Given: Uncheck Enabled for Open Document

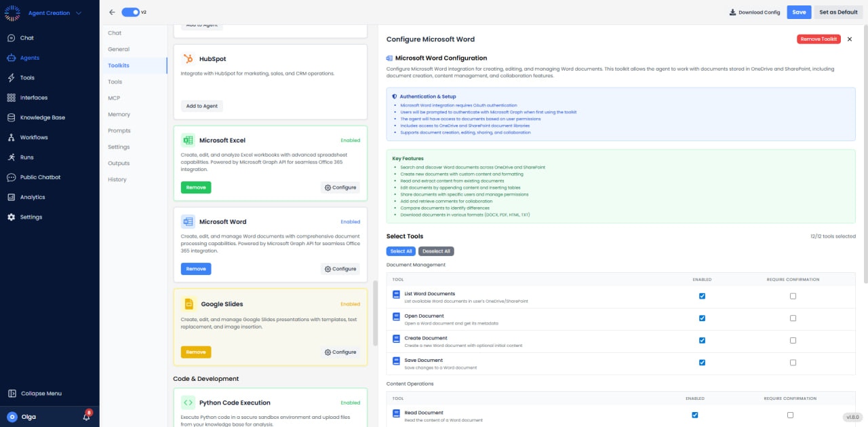Looking at the screenshot, I should 702,318.
